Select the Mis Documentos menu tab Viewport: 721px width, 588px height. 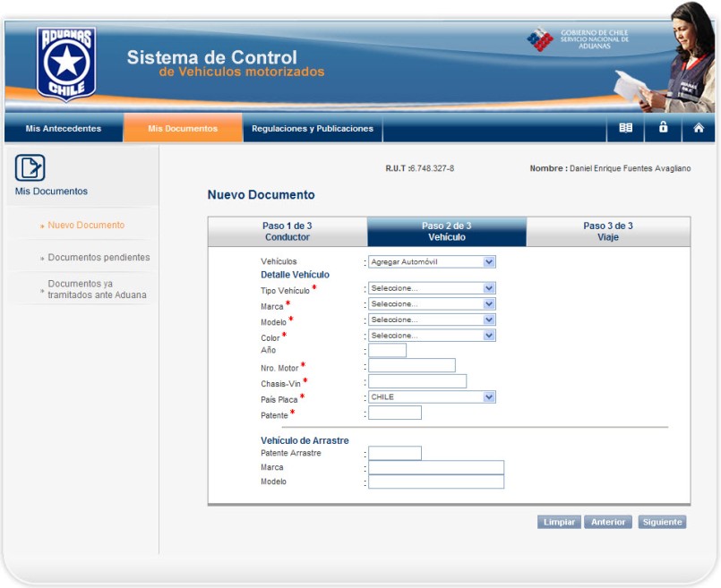[x=183, y=128]
